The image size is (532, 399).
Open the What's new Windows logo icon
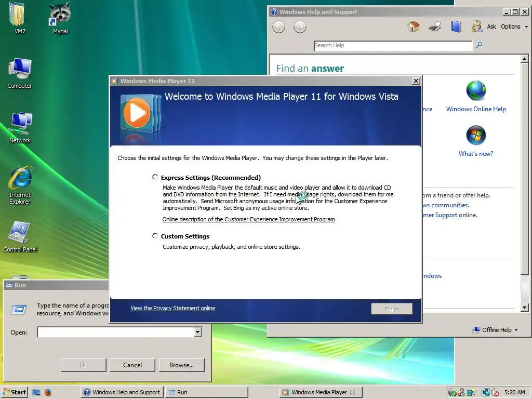tap(476, 135)
